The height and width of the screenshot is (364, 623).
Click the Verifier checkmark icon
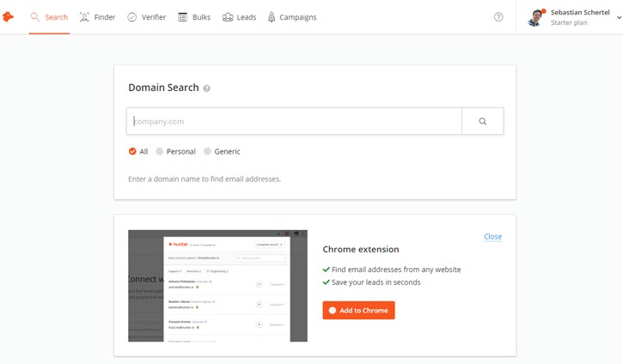[131, 17]
